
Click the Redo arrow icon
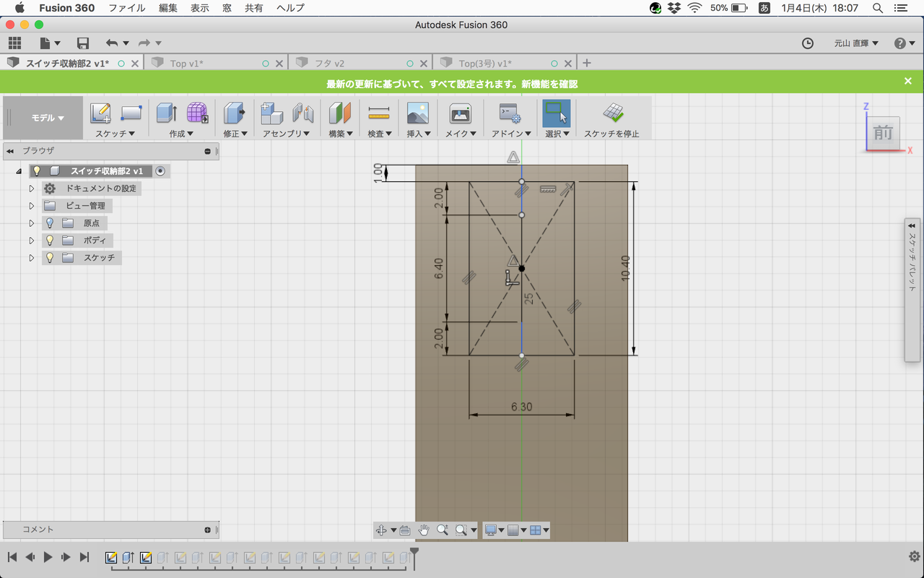click(x=144, y=43)
